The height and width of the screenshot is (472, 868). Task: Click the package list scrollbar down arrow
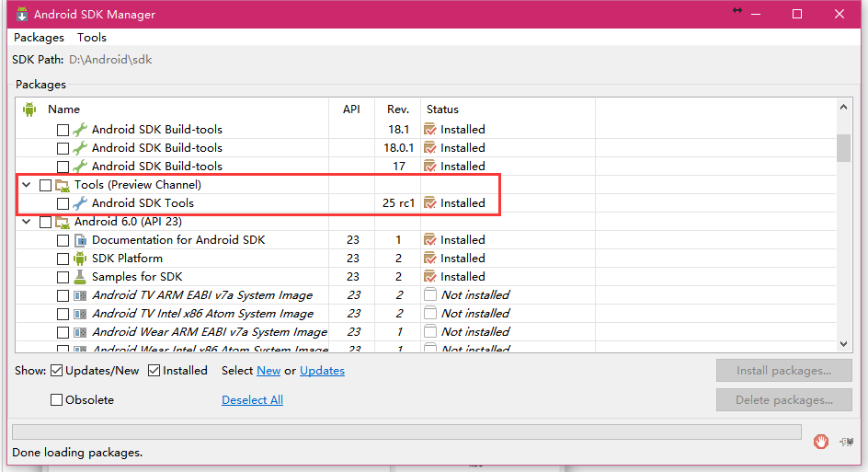click(x=844, y=344)
